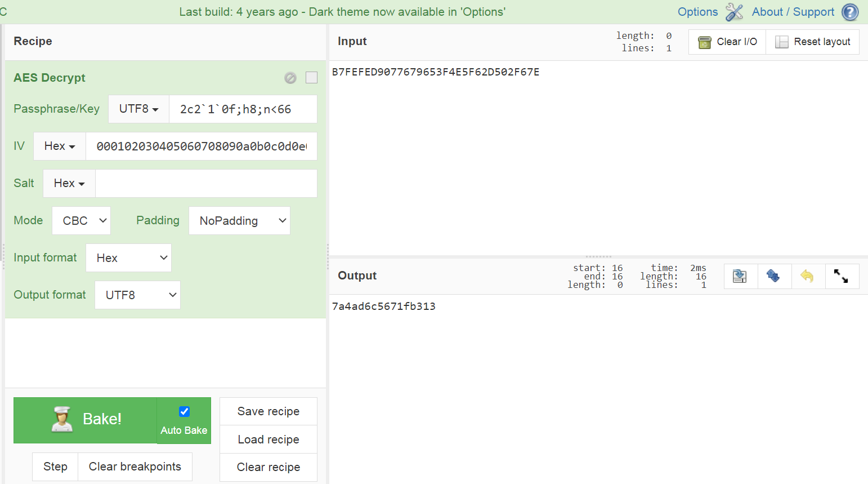This screenshot has height=484, width=868.
Task: Click the Reset layout button
Action: (812, 42)
